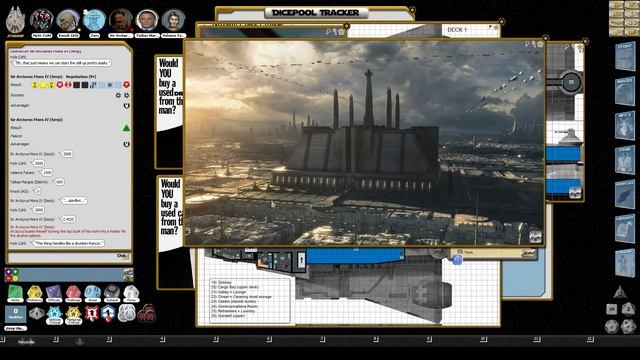This screenshot has width=640, height=360.
Task: Click the yellow star-patterned die icon
Action: 73,315
